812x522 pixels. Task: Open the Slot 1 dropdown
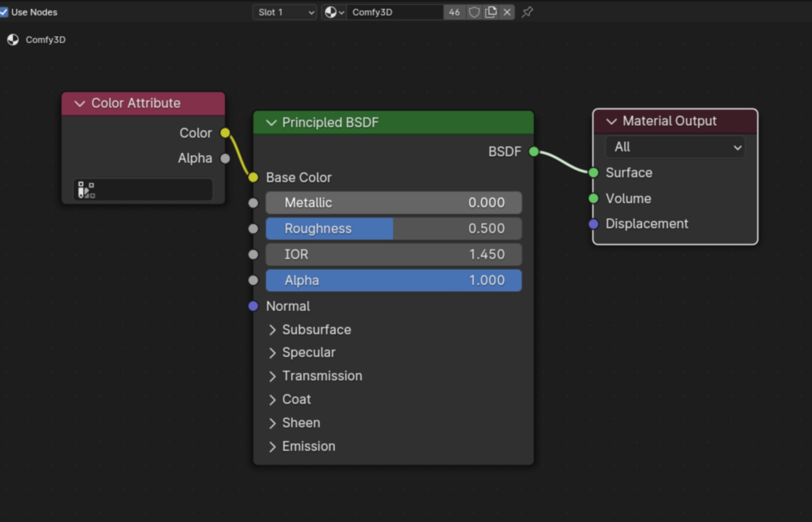(x=284, y=12)
